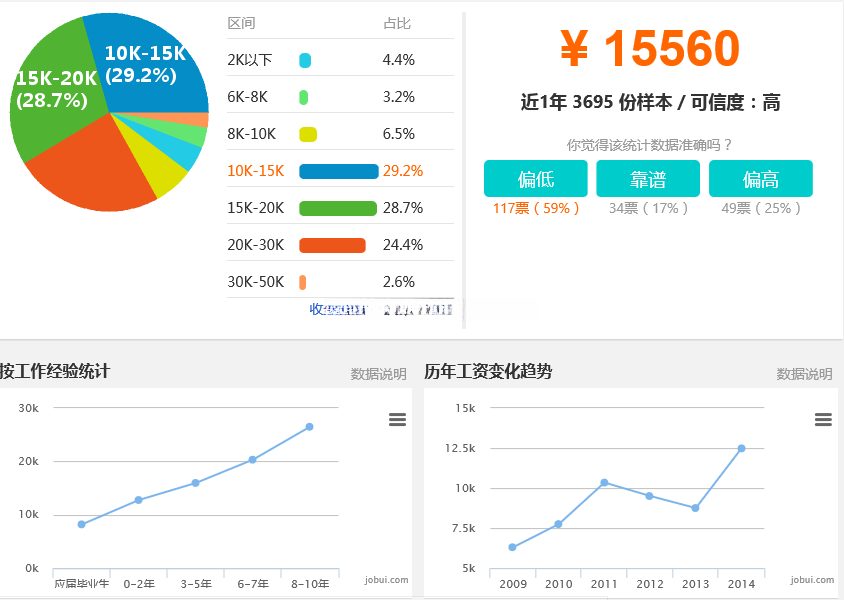Click the 2011 data point on trend chart
Screen dimensions: 844x600
tap(604, 483)
